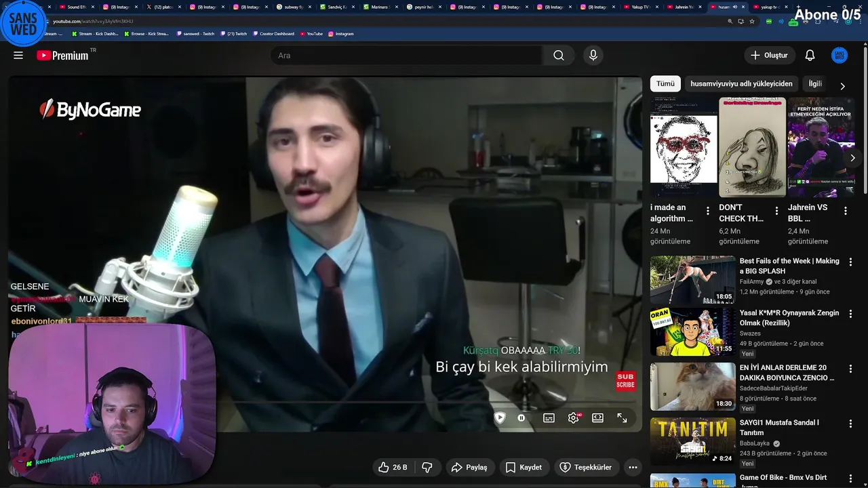Open options for 'EN İYİ ANLAR DERLEME' video
This screenshot has width=868, height=488.
click(x=850, y=368)
